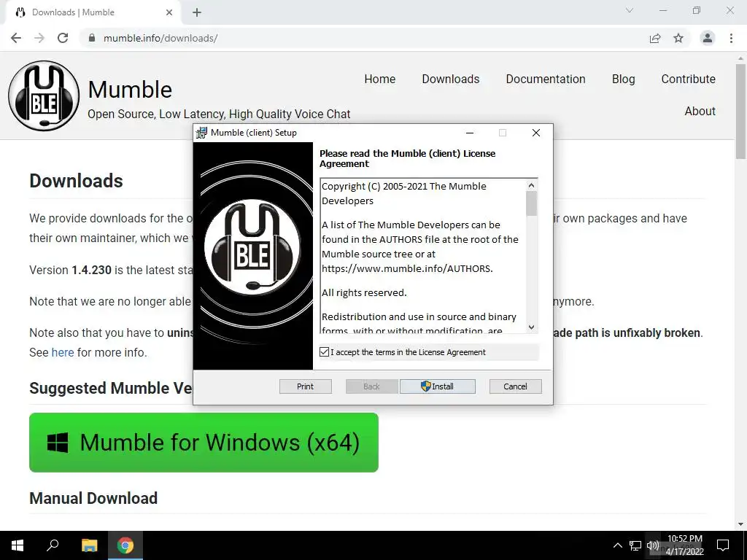
Task: Open the Downloads nav item
Action: pos(451,79)
